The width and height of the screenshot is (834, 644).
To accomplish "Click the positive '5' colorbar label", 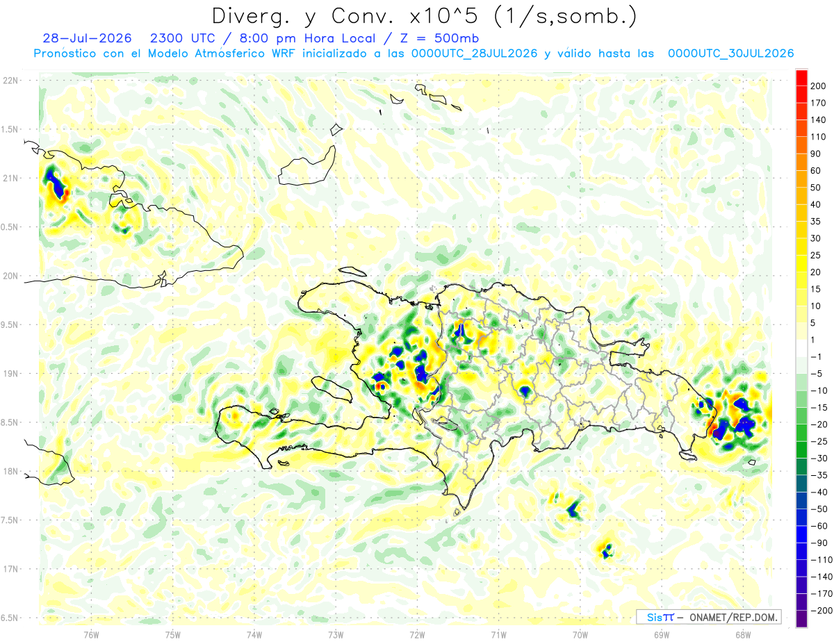I will [x=814, y=323].
